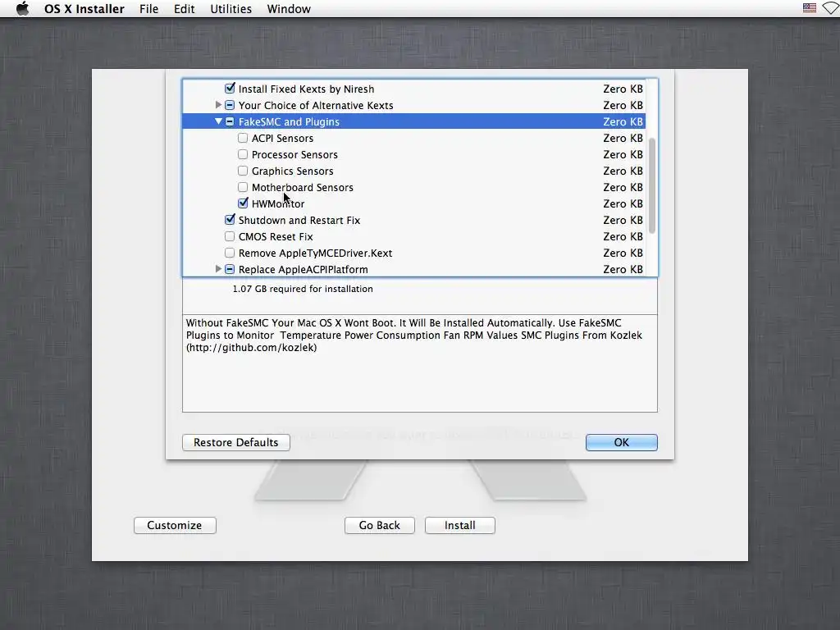The height and width of the screenshot is (630, 840).
Task: Uncheck Install Fixed Kexts by Niresh
Action: click(230, 88)
